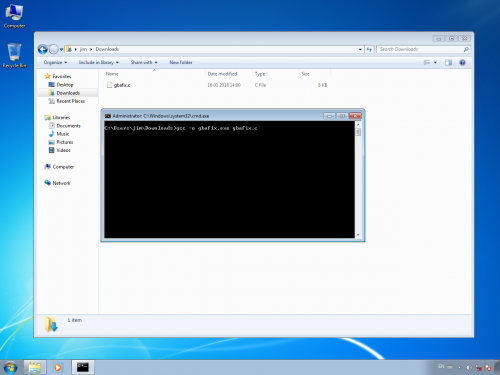Image resolution: width=500 pixels, height=375 pixels.
Task: Click the Explorer Forward navigation button
Action: tap(53, 49)
